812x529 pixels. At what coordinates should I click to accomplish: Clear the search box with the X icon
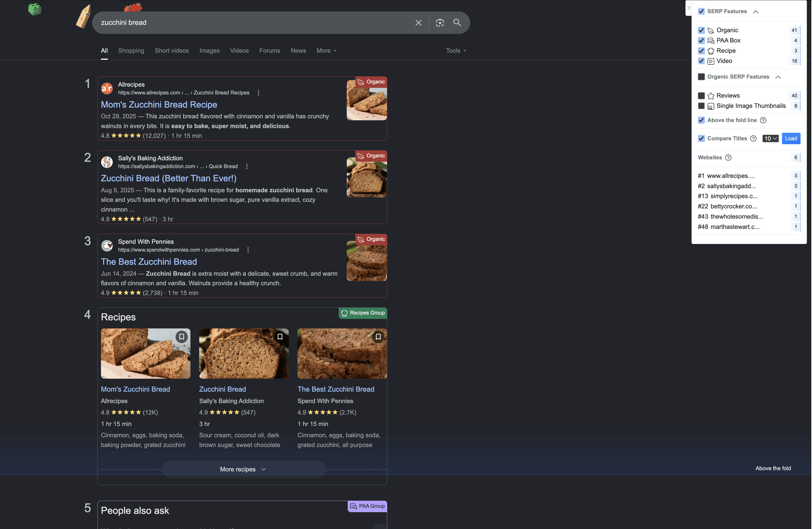pyautogui.click(x=418, y=22)
